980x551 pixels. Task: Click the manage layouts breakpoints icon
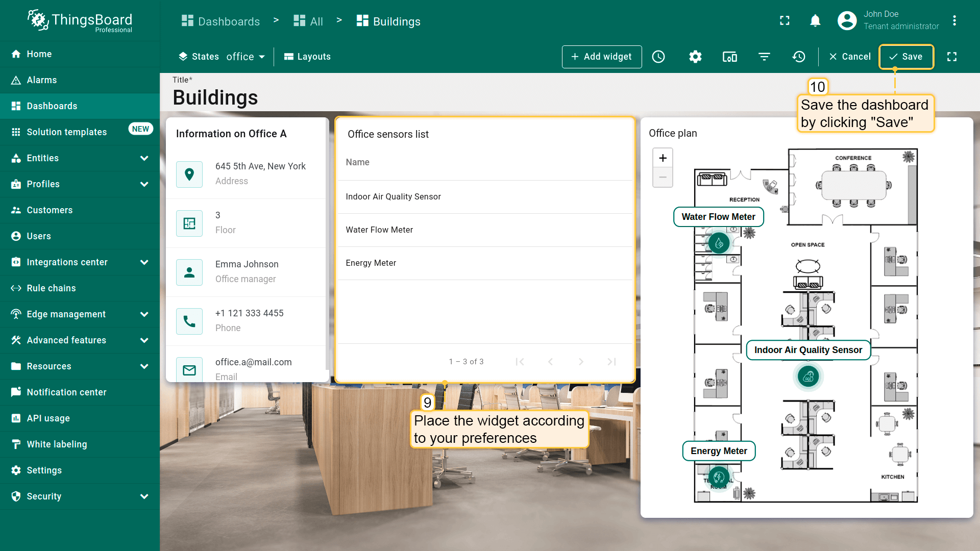click(729, 57)
